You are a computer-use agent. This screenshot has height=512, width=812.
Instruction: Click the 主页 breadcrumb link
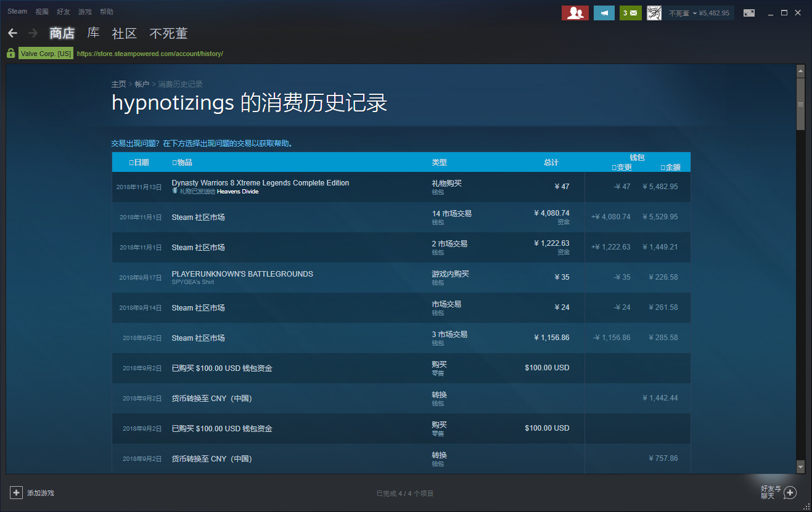[118, 84]
